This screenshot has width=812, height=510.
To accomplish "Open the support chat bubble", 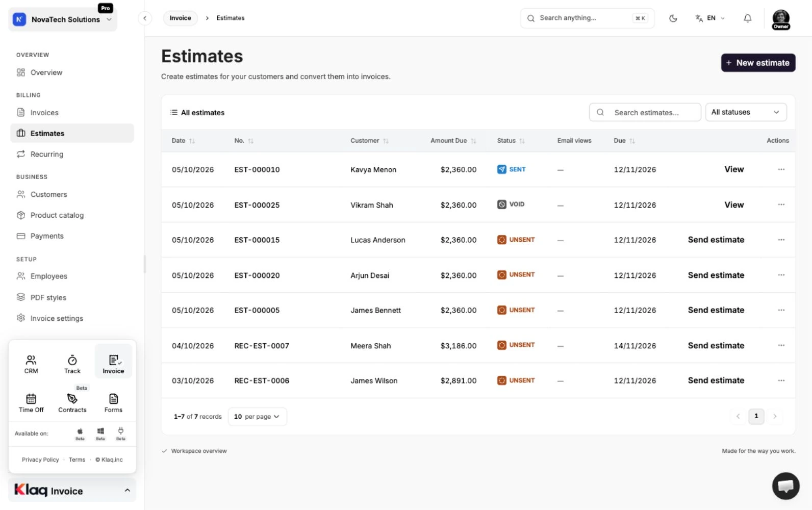I will point(785,486).
